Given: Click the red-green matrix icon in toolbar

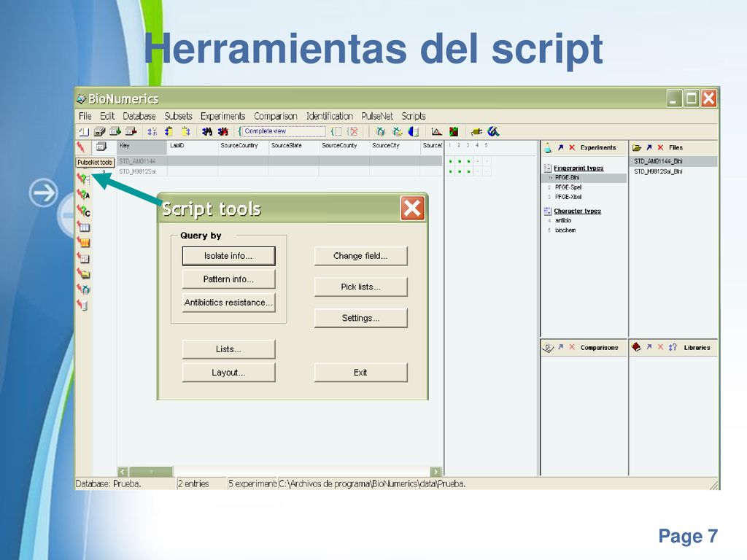Looking at the screenshot, I should click(454, 131).
